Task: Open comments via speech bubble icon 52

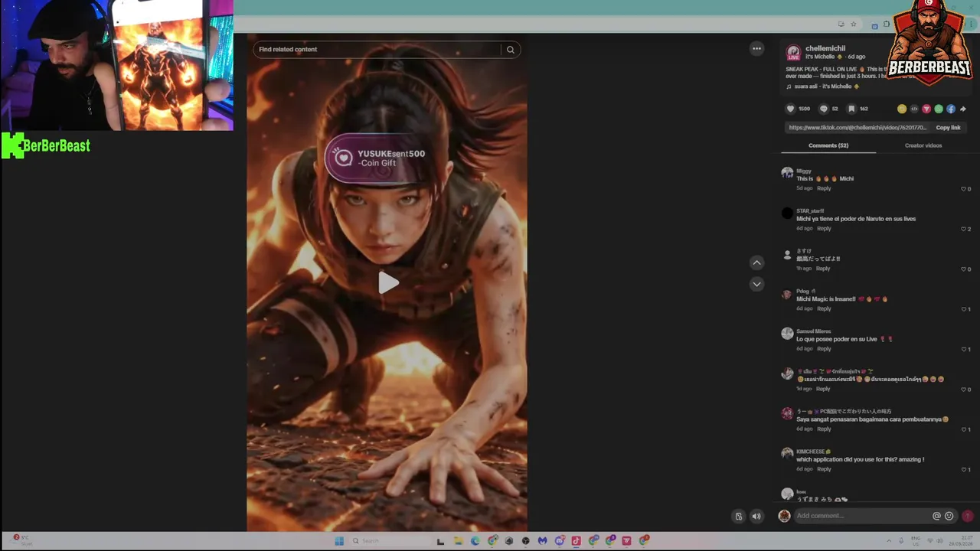Action: 824,109
